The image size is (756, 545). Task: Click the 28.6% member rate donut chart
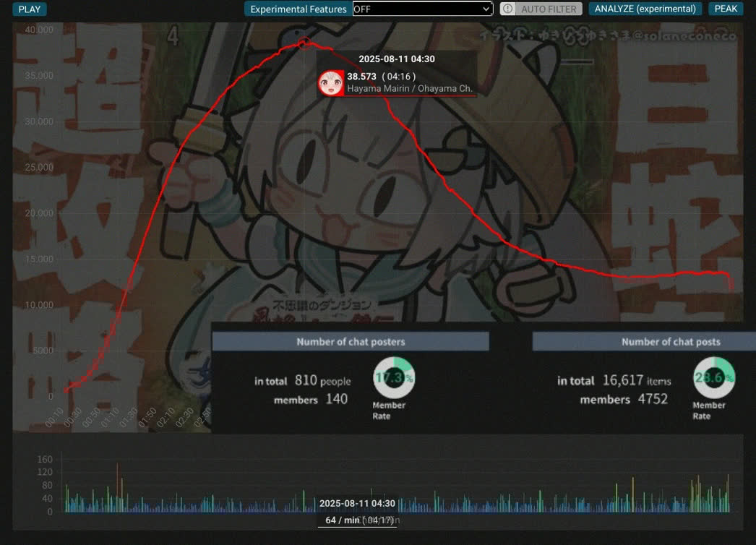pos(714,377)
